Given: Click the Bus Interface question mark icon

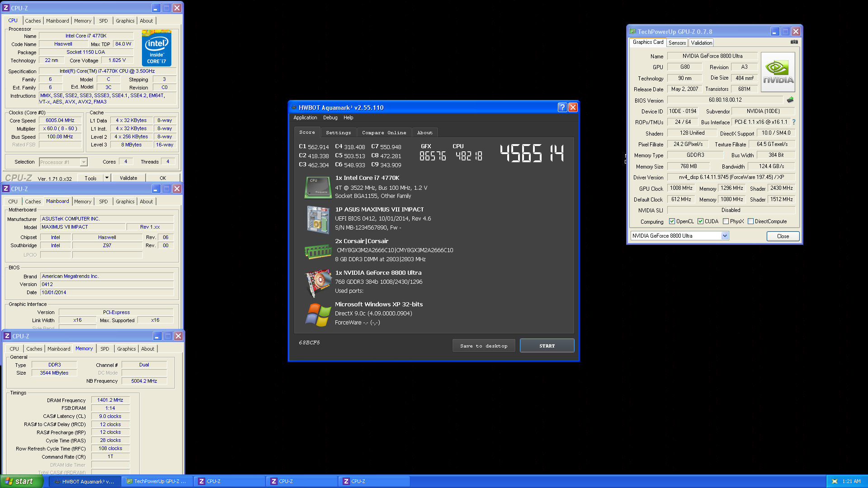Looking at the screenshot, I should [794, 122].
